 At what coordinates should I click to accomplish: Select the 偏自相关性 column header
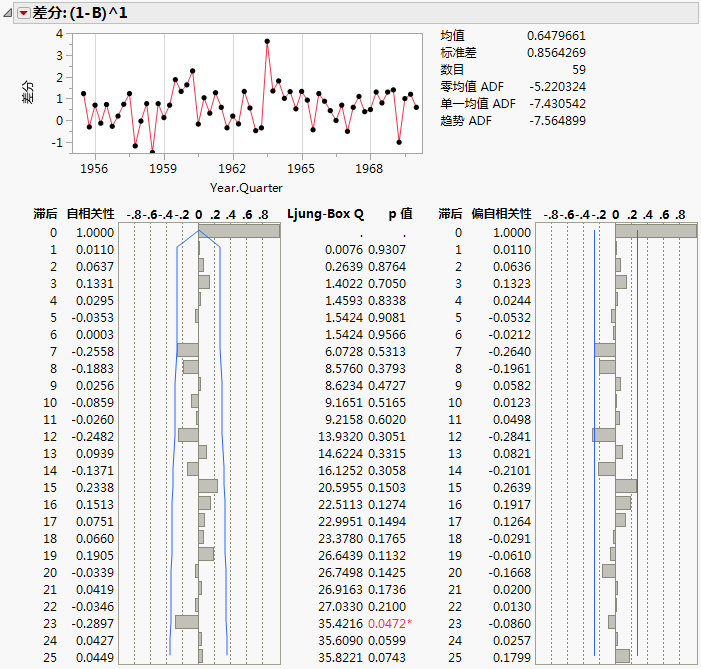coord(501,214)
